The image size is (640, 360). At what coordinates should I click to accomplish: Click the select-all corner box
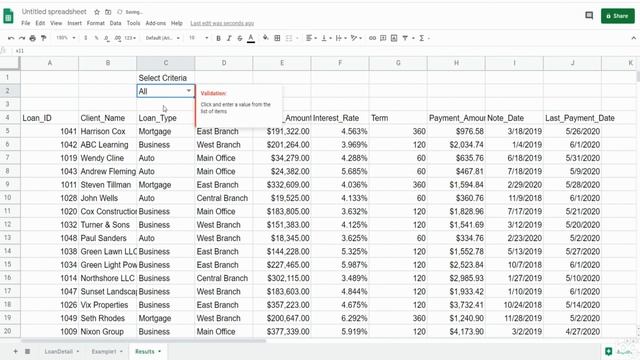click(10, 63)
